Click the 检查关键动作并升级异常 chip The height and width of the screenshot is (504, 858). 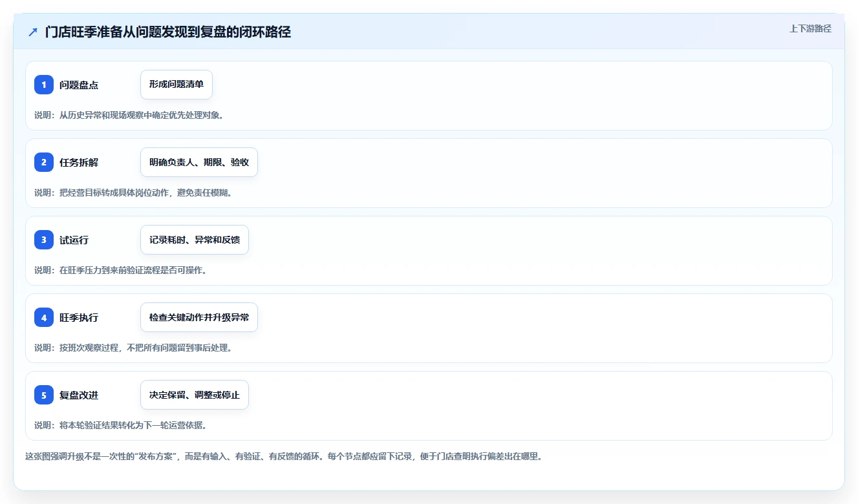click(x=199, y=317)
